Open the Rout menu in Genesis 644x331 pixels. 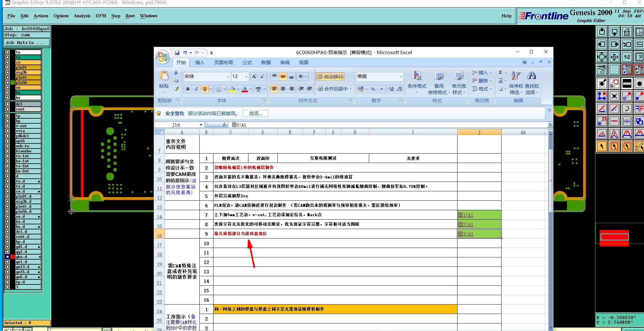click(x=130, y=16)
